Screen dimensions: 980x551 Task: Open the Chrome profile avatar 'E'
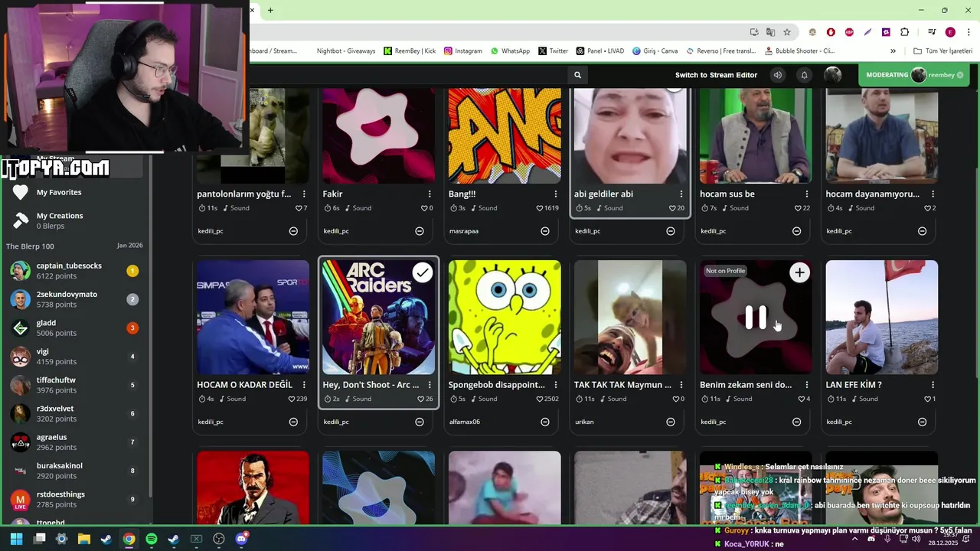950,32
